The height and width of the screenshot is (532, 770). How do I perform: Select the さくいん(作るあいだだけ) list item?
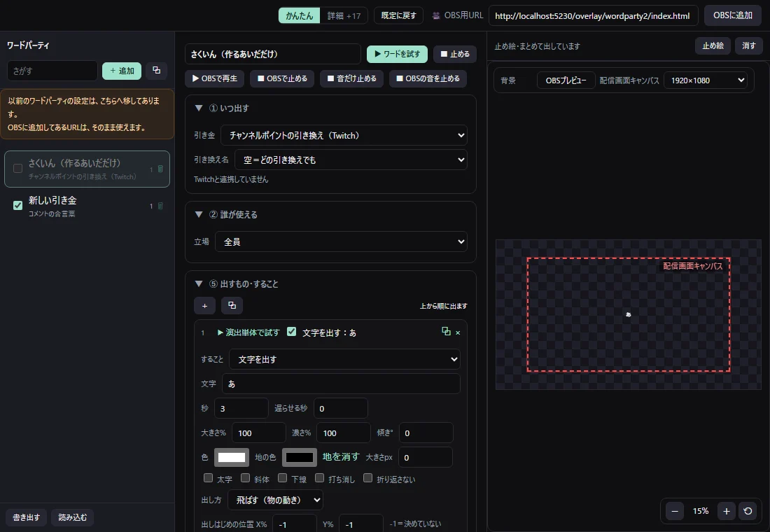pos(87,169)
